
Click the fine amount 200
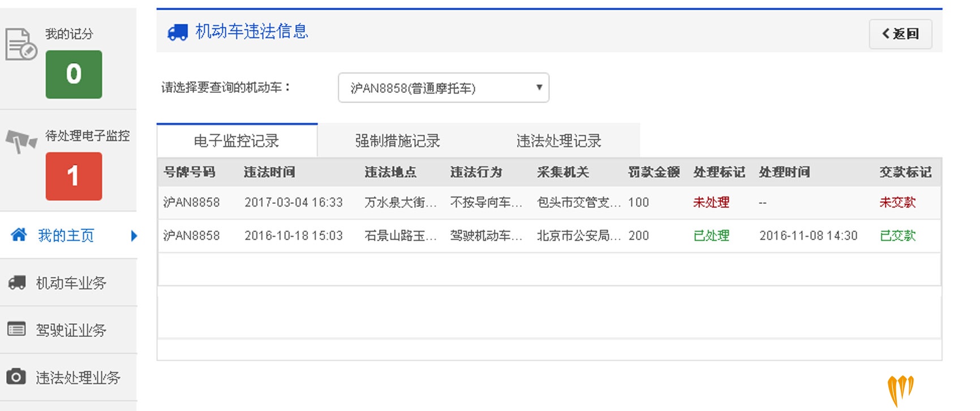coord(639,236)
